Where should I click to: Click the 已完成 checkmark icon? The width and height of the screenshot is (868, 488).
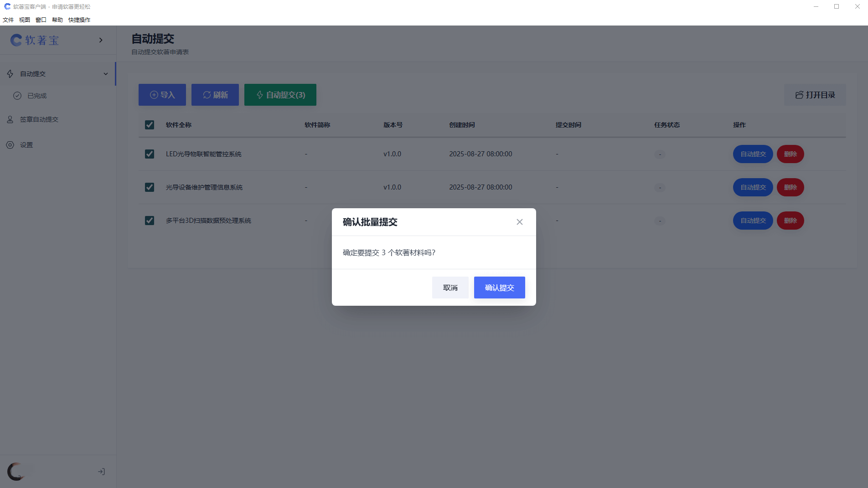coord(17,96)
